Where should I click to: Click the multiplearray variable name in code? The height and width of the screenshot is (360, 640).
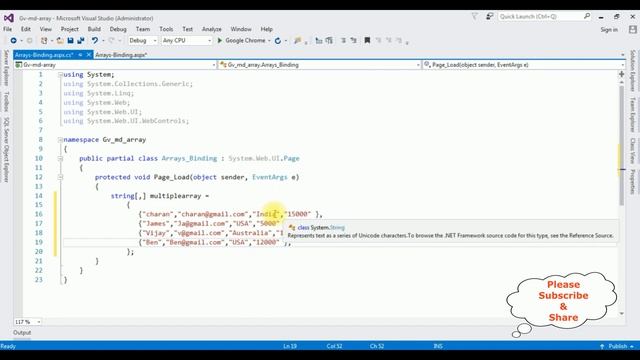pos(176,196)
